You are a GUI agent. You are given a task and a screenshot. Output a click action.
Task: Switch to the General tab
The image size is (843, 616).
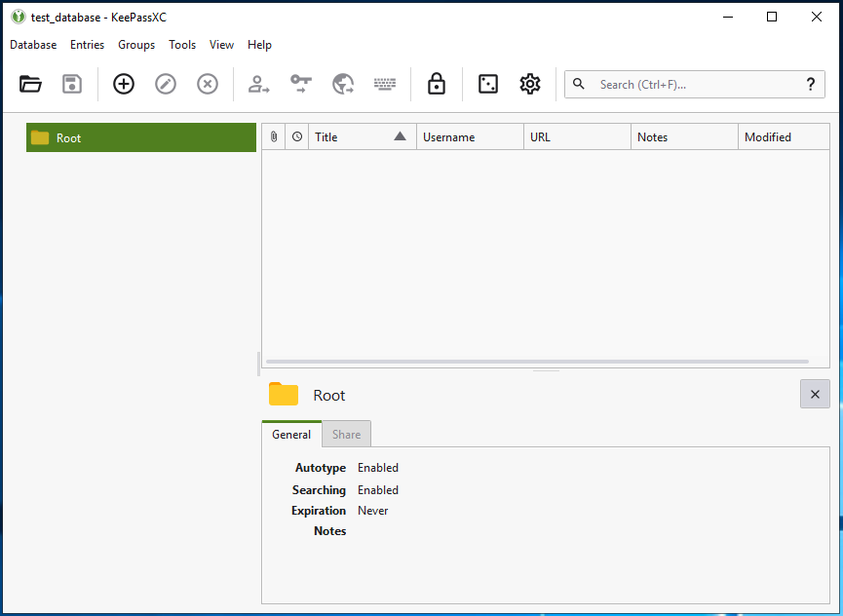click(291, 435)
